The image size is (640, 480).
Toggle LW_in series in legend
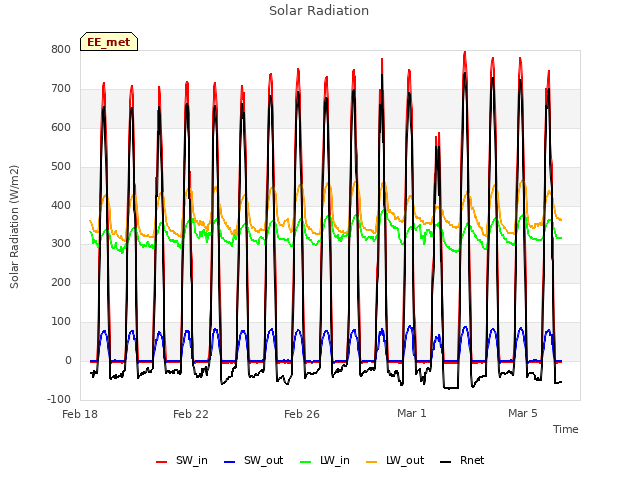(x=325, y=461)
